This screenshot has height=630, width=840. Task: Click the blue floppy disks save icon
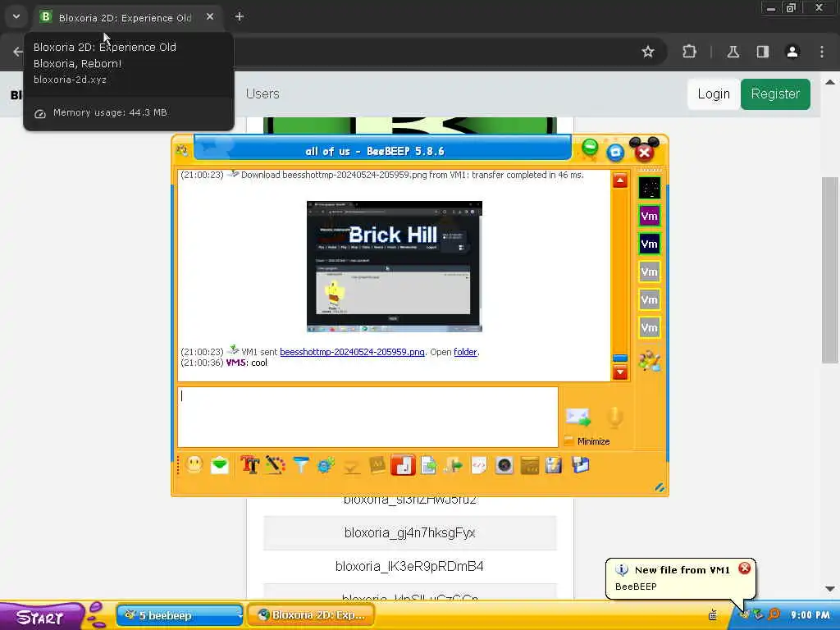(x=580, y=464)
